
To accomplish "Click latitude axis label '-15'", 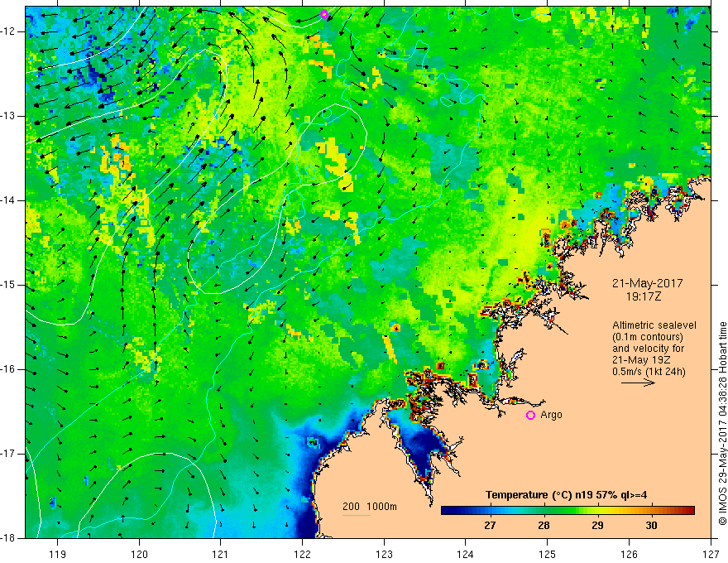I will (x=9, y=285).
